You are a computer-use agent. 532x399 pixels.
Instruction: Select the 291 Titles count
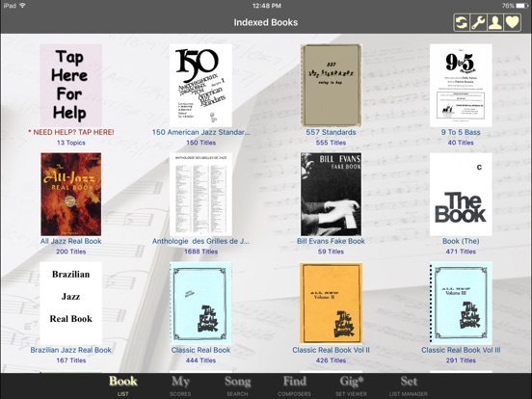point(461,360)
